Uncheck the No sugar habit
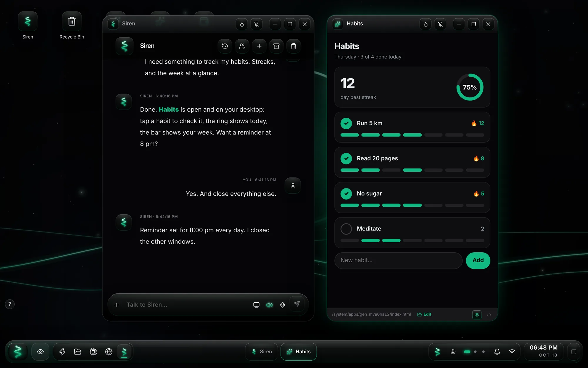588x368 pixels. click(346, 193)
